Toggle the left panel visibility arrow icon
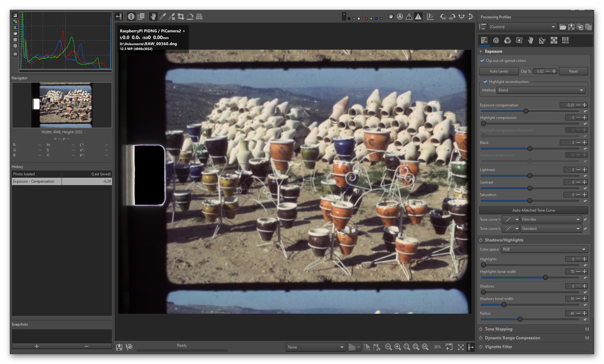 click(119, 17)
